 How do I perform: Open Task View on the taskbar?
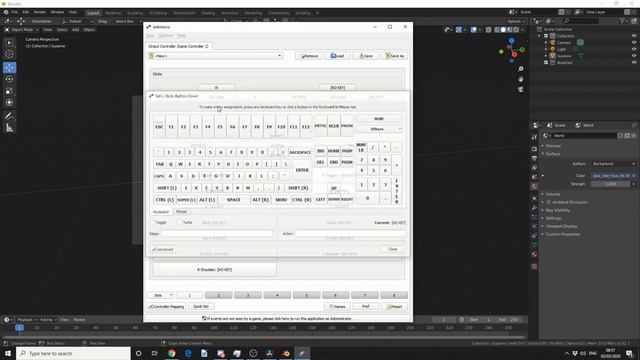click(x=155, y=353)
